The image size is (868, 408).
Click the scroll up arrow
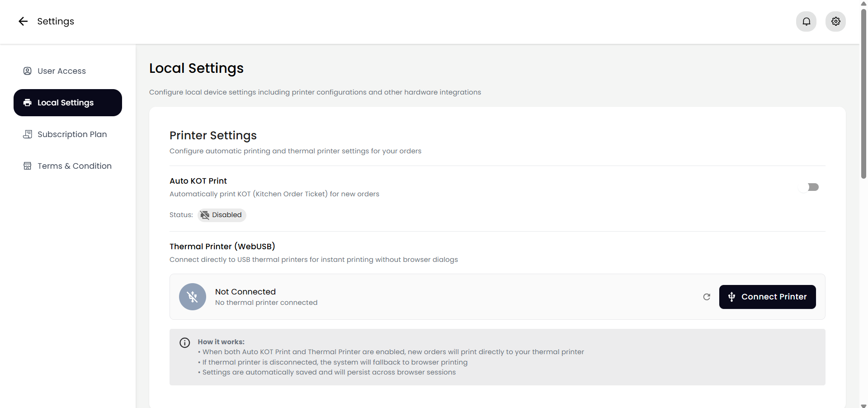pos(863,3)
